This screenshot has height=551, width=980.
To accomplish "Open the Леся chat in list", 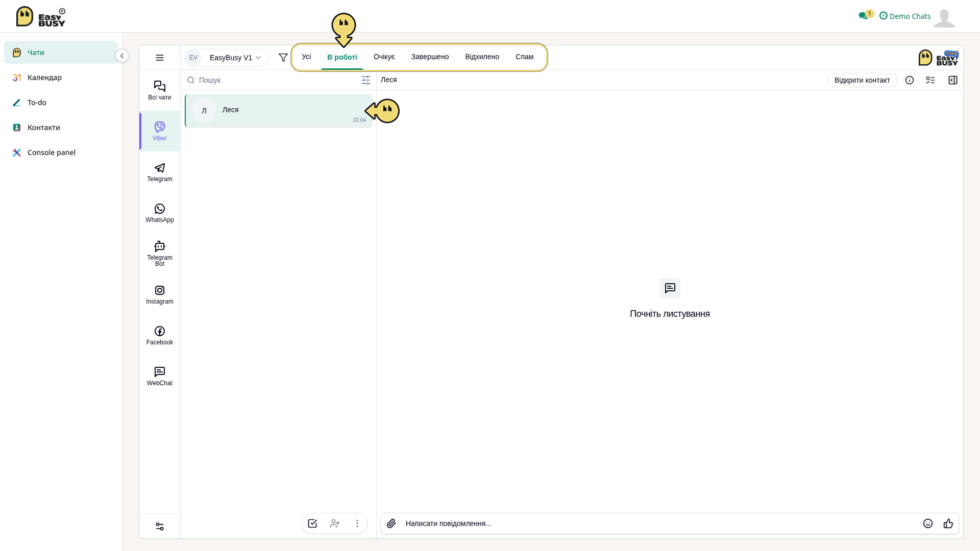I will [x=279, y=111].
